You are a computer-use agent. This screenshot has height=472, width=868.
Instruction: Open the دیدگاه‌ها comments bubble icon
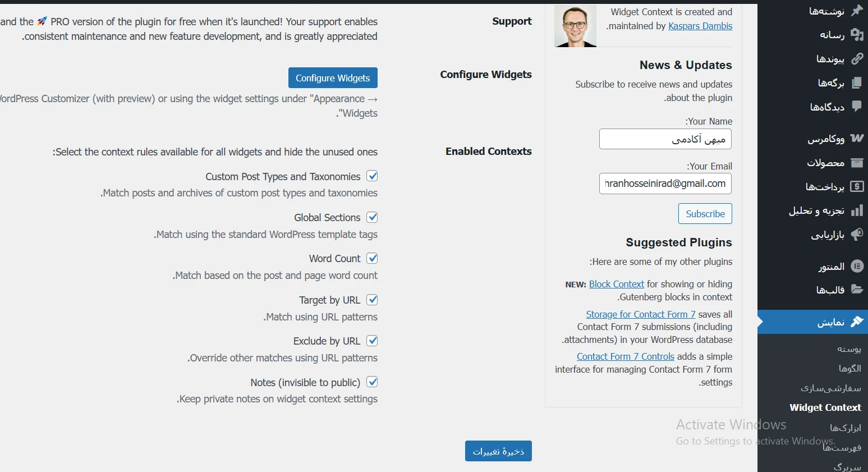pyautogui.click(x=857, y=106)
